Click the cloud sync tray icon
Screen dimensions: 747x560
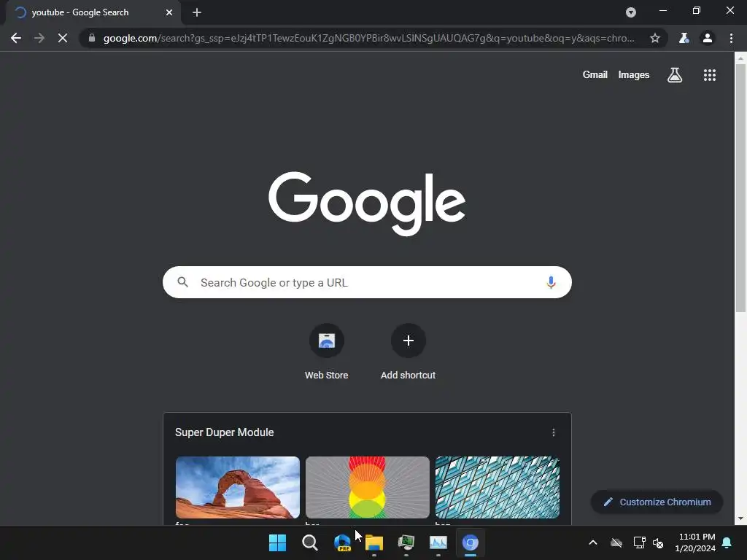(x=616, y=542)
